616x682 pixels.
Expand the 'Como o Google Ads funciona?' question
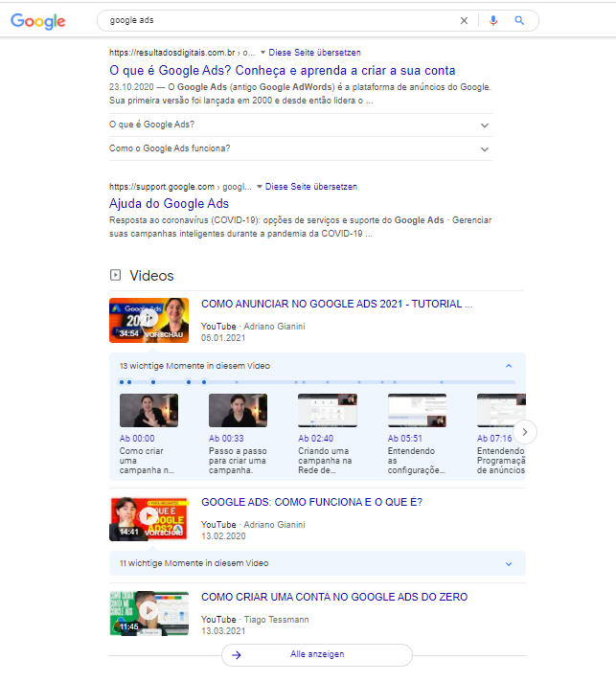(x=300, y=148)
